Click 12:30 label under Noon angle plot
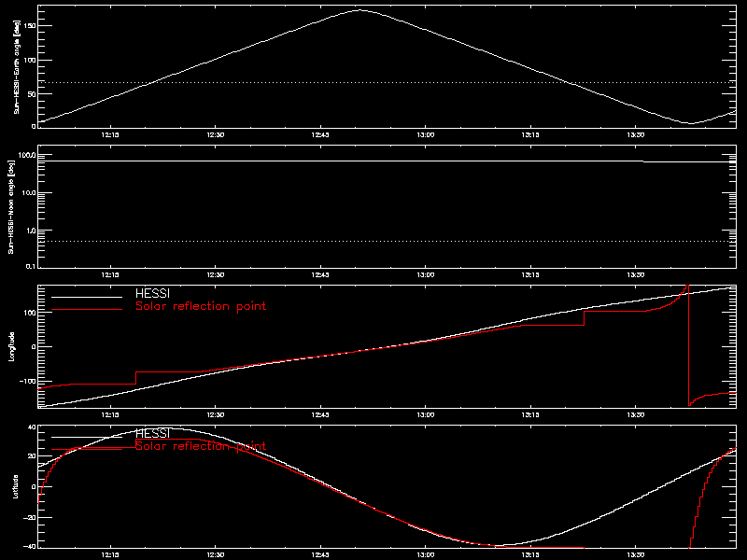The height and width of the screenshot is (560, 747). (x=216, y=274)
